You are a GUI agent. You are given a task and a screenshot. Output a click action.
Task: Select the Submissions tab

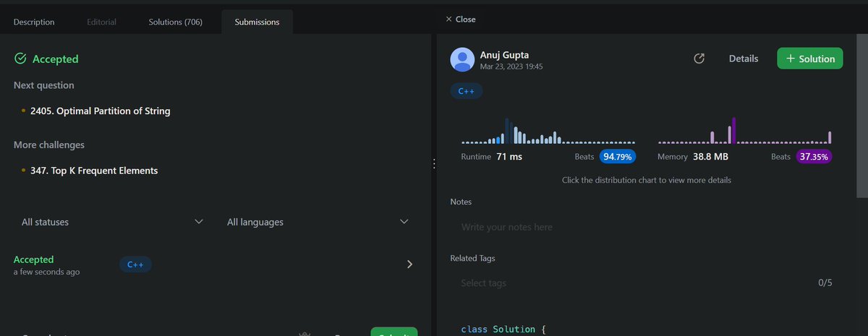257,22
